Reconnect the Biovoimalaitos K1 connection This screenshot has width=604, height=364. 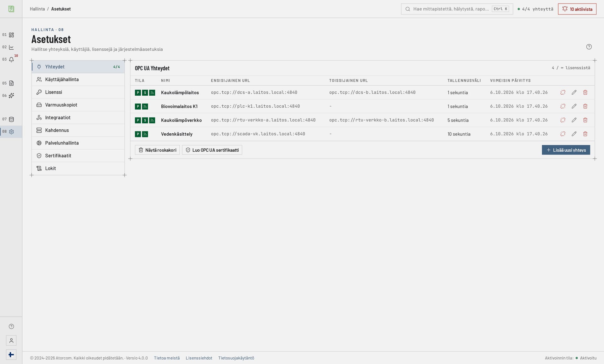click(563, 106)
